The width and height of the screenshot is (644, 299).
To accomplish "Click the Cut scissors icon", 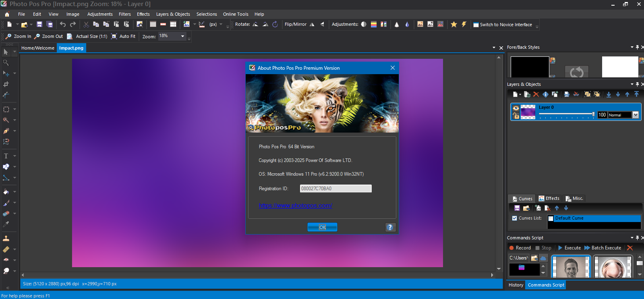I will 86,25.
